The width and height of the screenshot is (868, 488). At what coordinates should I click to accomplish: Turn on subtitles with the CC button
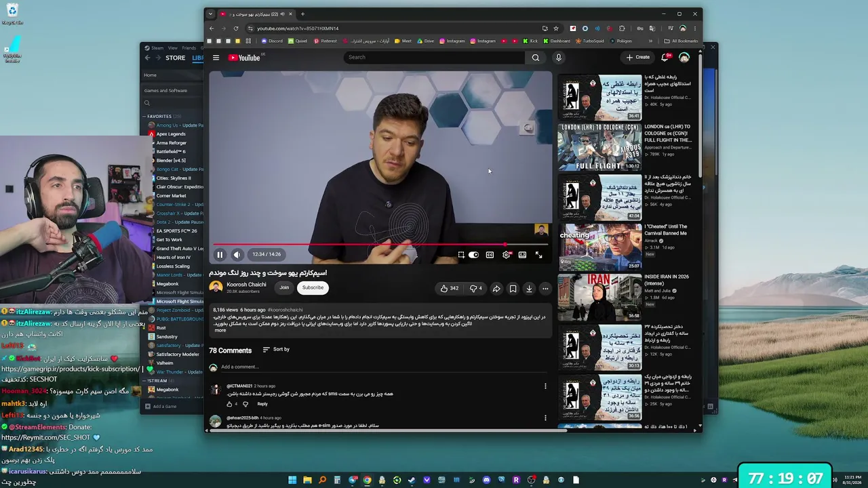490,255
